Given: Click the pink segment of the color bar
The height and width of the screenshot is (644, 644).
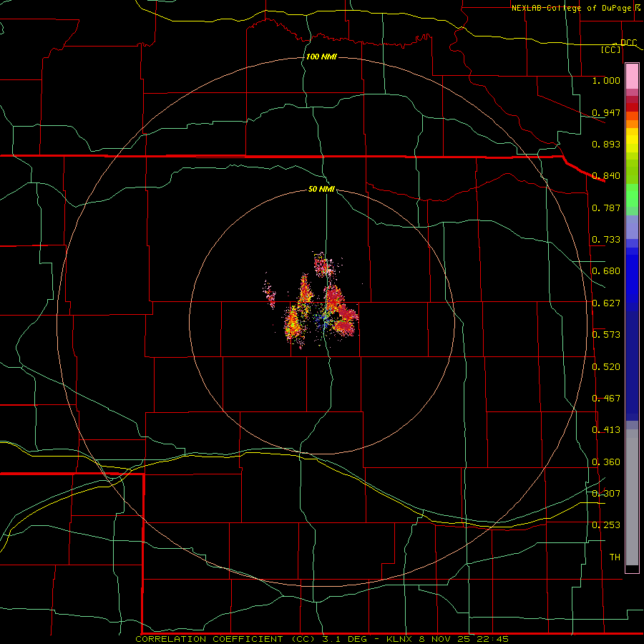Looking at the screenshot, I should point(632,76).
